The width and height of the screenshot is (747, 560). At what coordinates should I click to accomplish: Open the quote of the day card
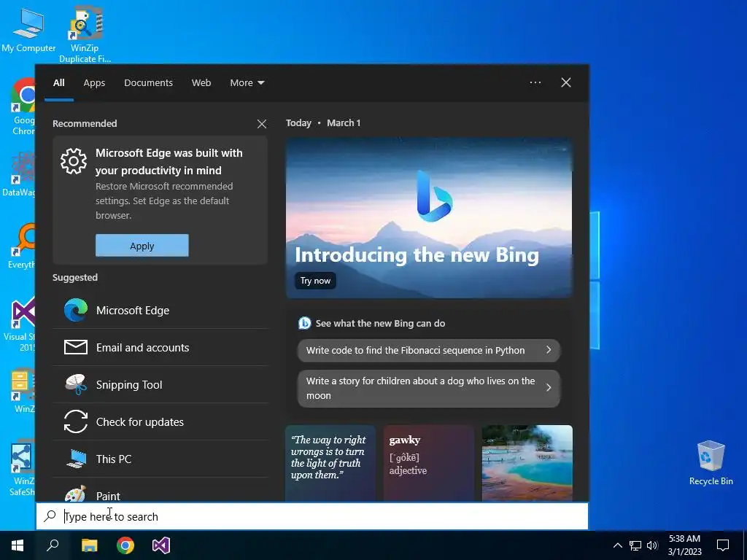330,463
